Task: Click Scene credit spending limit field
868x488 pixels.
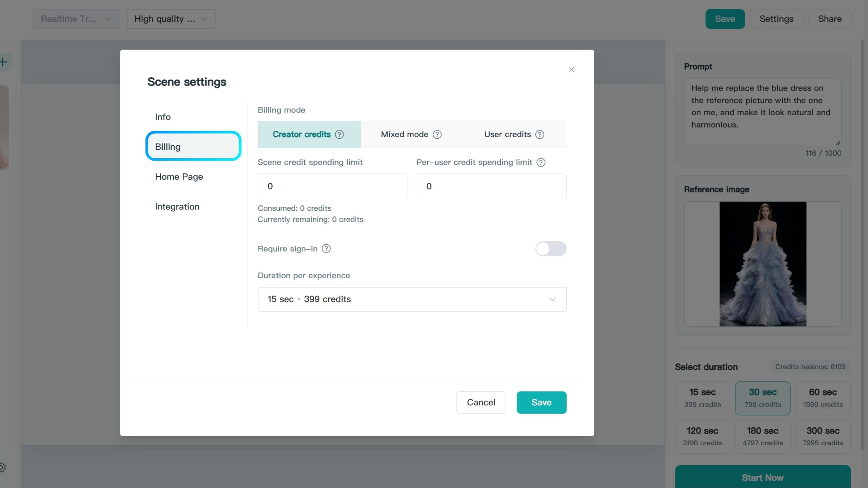Action: tap(333, 186)
